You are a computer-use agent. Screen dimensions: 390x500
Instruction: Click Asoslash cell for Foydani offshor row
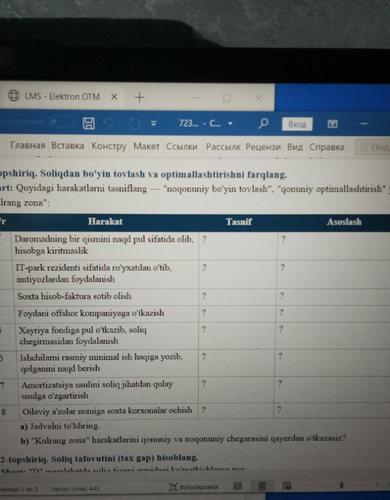[333, 313]
